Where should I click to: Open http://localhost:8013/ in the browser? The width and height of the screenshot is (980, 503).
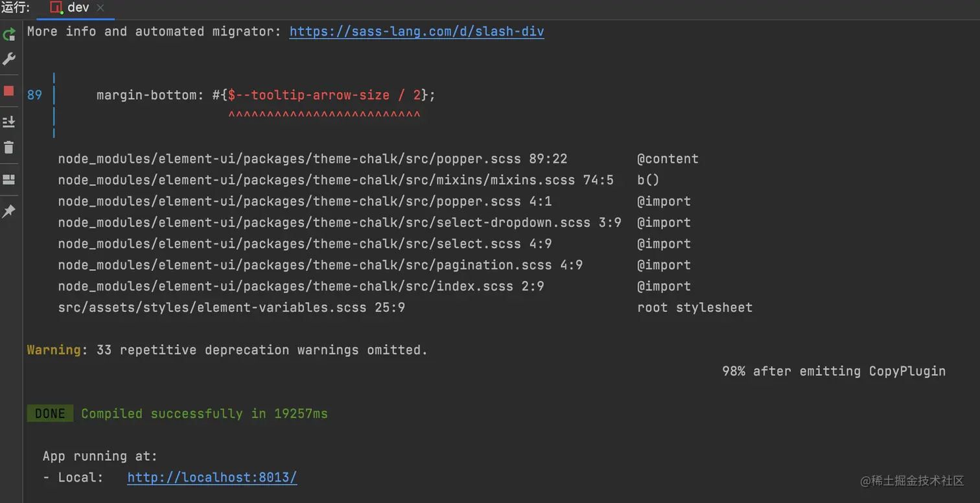(212, 477)
